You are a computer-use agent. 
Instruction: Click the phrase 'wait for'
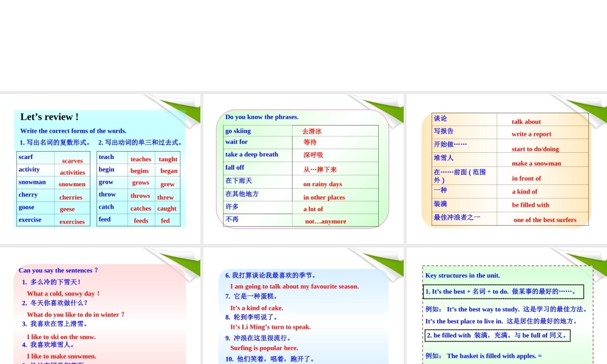(x=237, y=141)
